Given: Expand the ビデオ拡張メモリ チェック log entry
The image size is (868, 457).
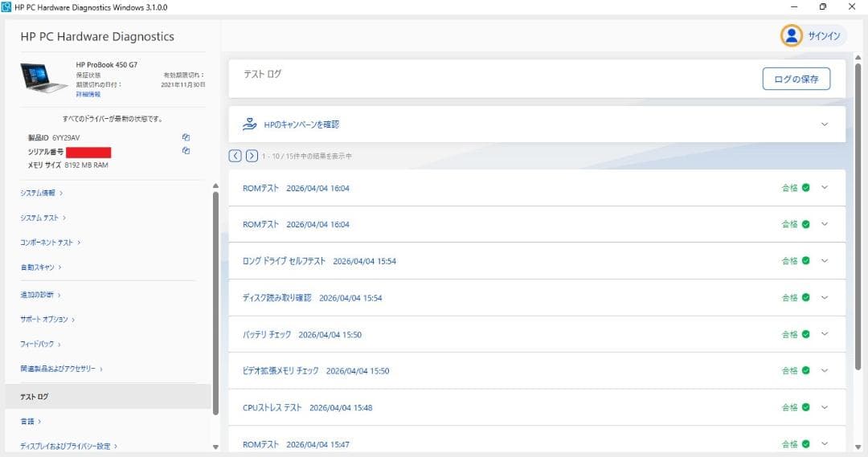Looking at the screenshot, I should pyautogui.click(x=824, y=371).
